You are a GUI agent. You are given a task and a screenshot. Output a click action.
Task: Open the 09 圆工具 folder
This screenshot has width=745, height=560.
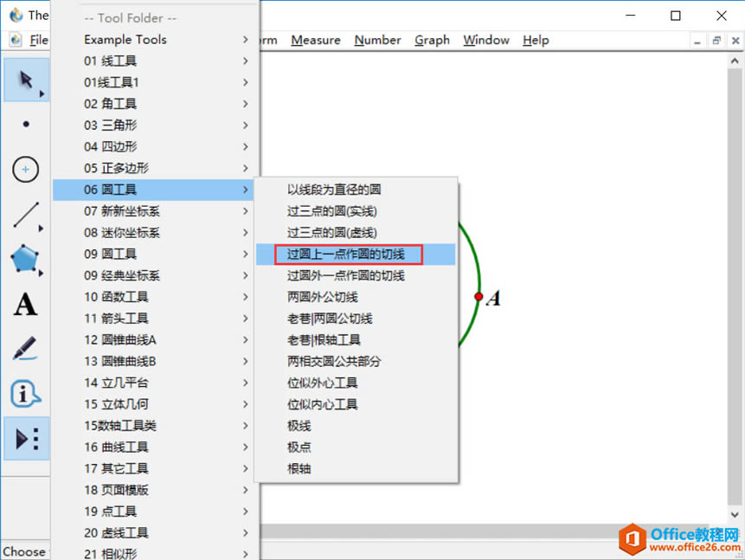coord(153,254)
